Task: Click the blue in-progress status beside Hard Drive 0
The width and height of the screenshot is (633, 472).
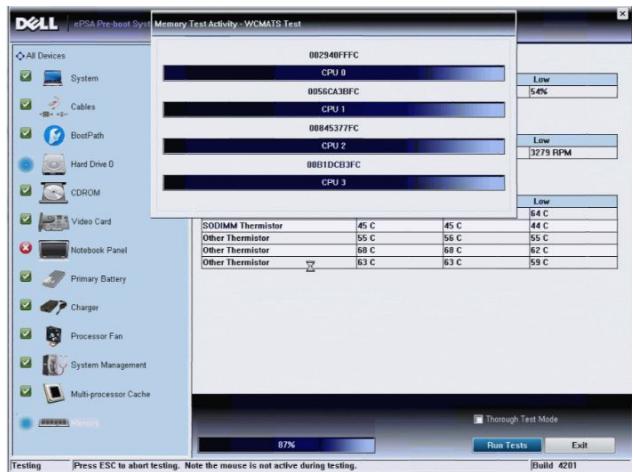Action: tap(26, 164)
